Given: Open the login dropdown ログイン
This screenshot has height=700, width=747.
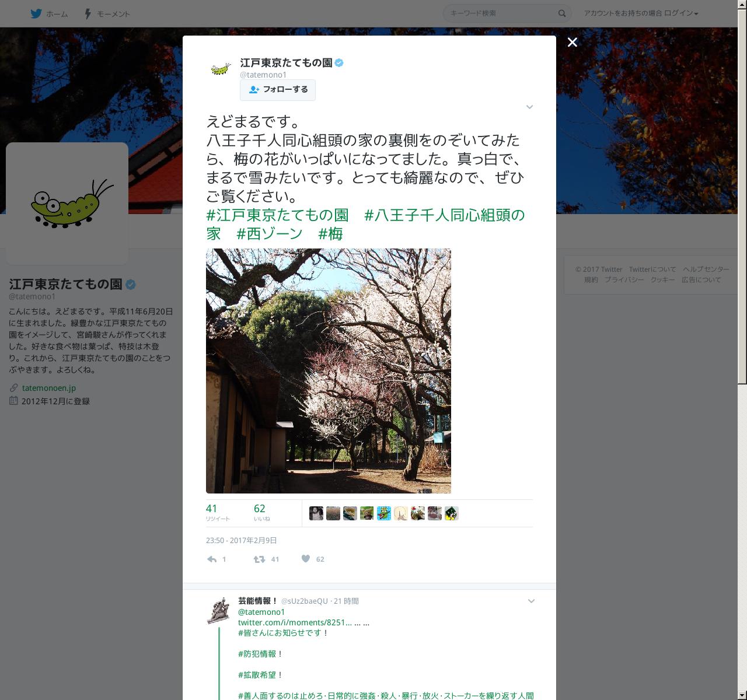Looking at the screenshot, I should click(681, 13).
